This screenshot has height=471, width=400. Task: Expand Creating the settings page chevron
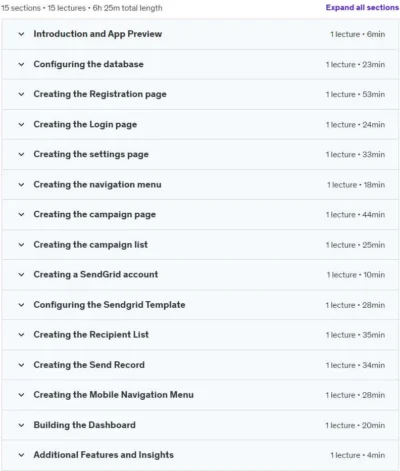tap(21, 154)
